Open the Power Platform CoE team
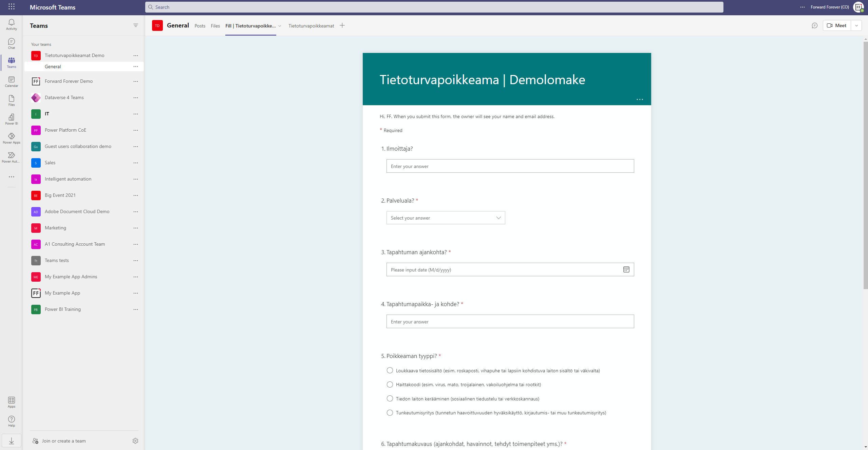868x450 pixels. [x=84, y=130]
